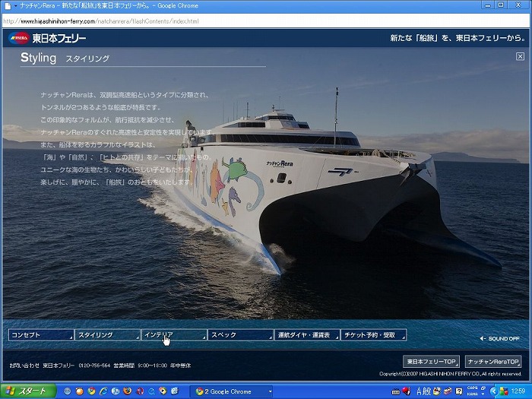
Task: Launch Internet Explorer from quick launch
Action: tap(103, 391)
